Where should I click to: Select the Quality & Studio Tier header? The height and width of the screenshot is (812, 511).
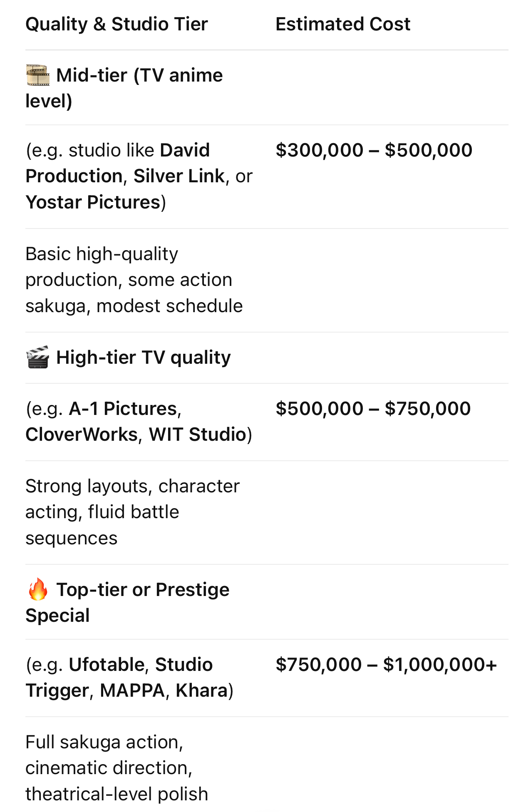click(117, 24)
